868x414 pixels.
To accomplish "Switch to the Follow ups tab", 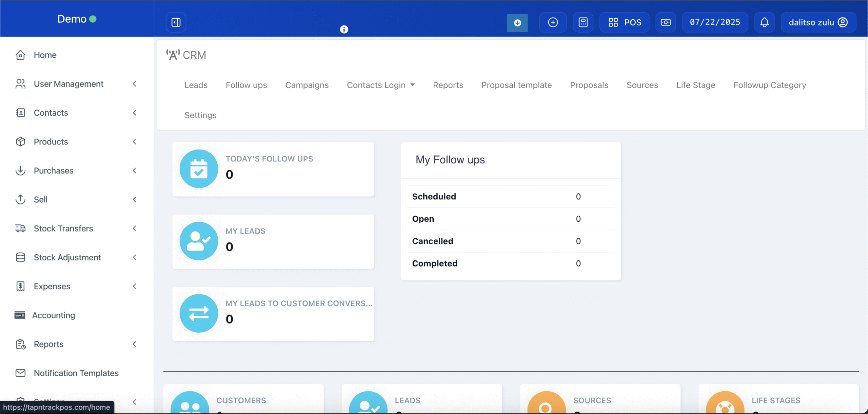I will [x=246, y=85].
